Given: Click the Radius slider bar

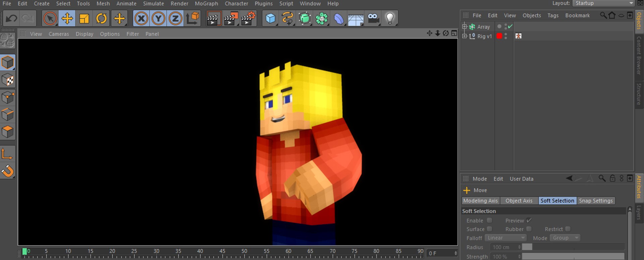Looking at the screenshot, I should tap(573, 247).
